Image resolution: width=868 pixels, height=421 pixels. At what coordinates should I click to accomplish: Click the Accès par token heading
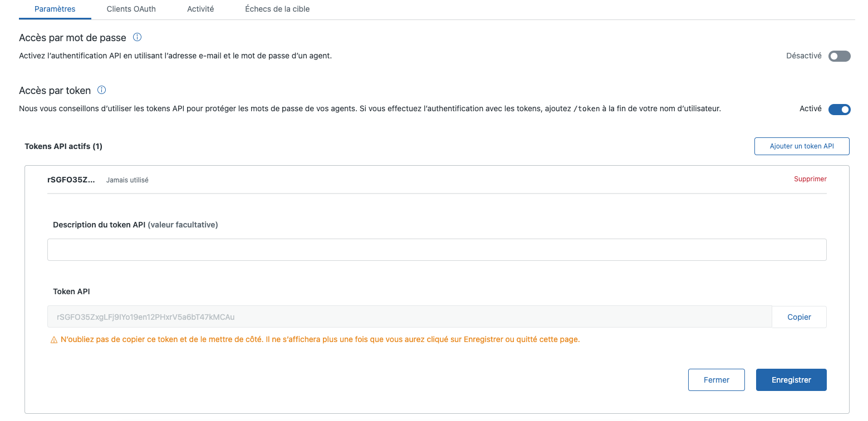pyautogui.click(x=55, y=91)
